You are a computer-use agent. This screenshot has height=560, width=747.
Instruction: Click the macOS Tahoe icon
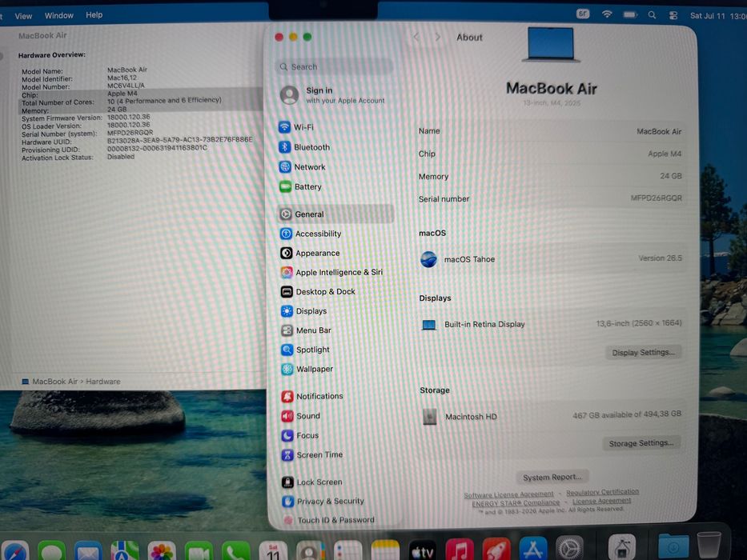point(429,259)
